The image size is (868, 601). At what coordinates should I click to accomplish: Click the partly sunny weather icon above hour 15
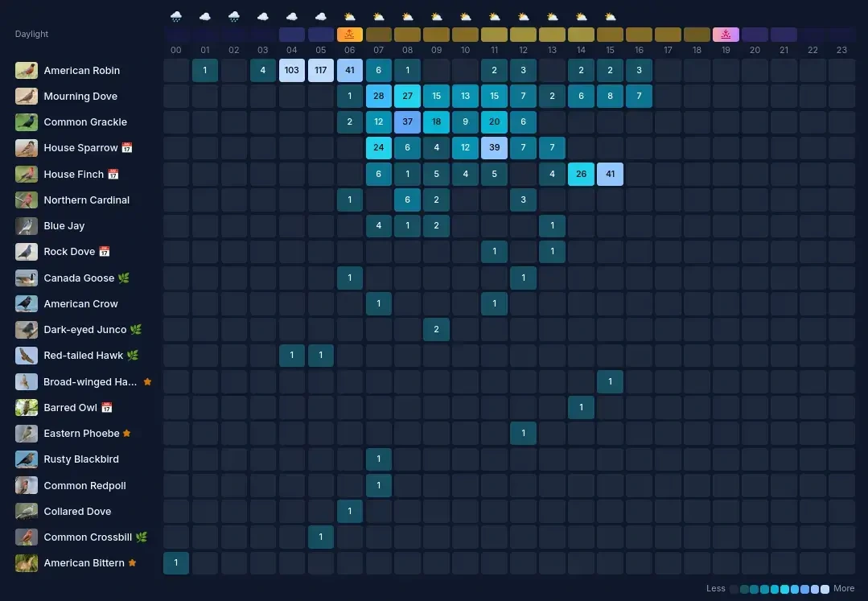[610, 17]
